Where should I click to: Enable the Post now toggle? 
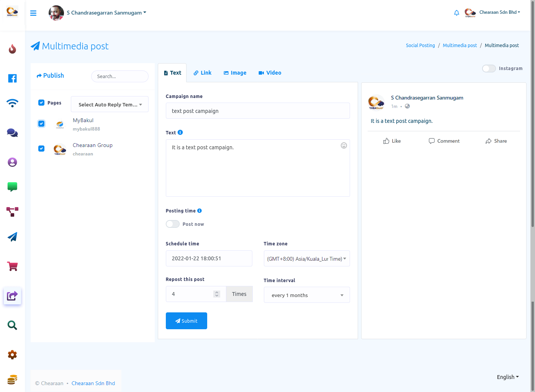(173, 224)
